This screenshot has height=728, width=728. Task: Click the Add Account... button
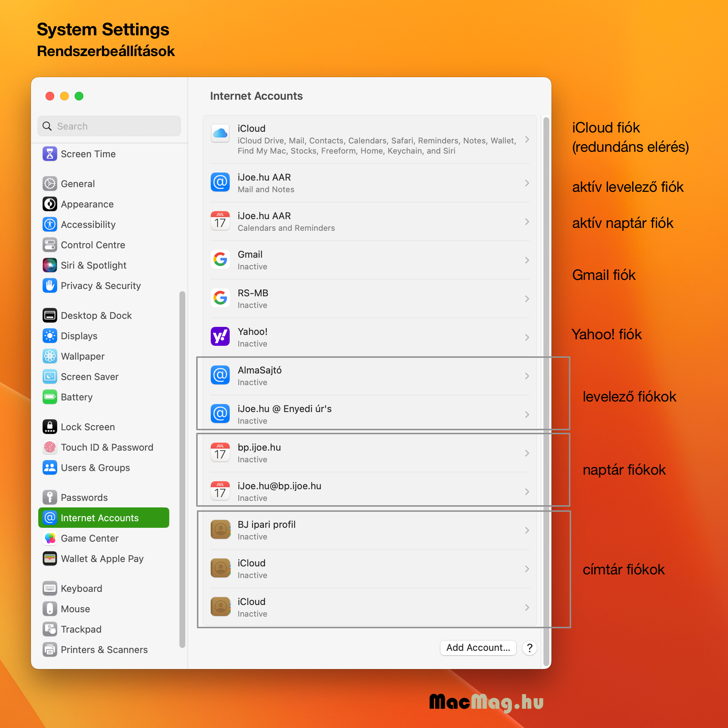(478, 647)
